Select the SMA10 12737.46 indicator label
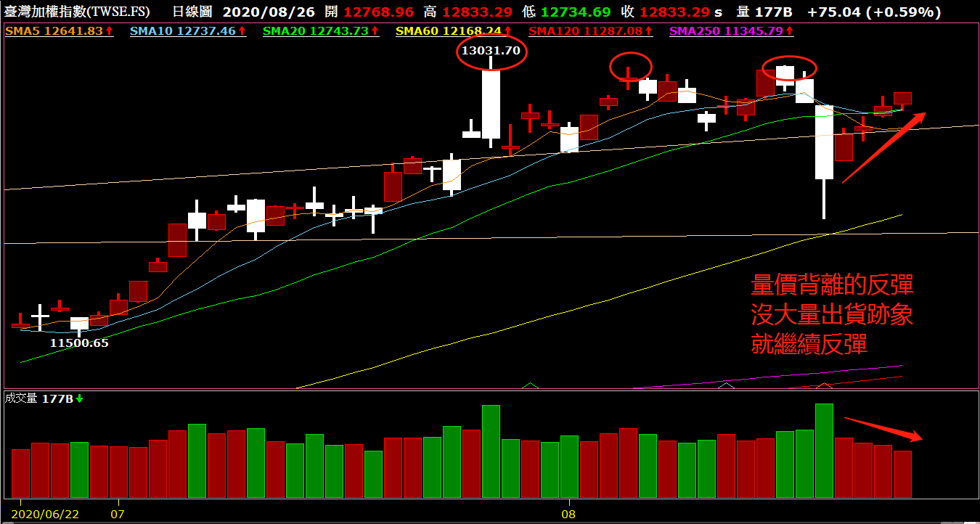 [188, 30]
